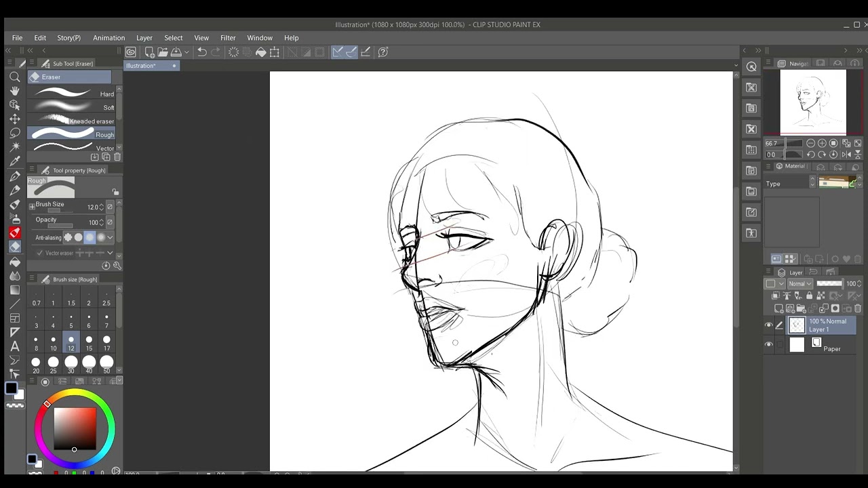Select the Pencil tool
Screen dimensions: 868x488
15,190
